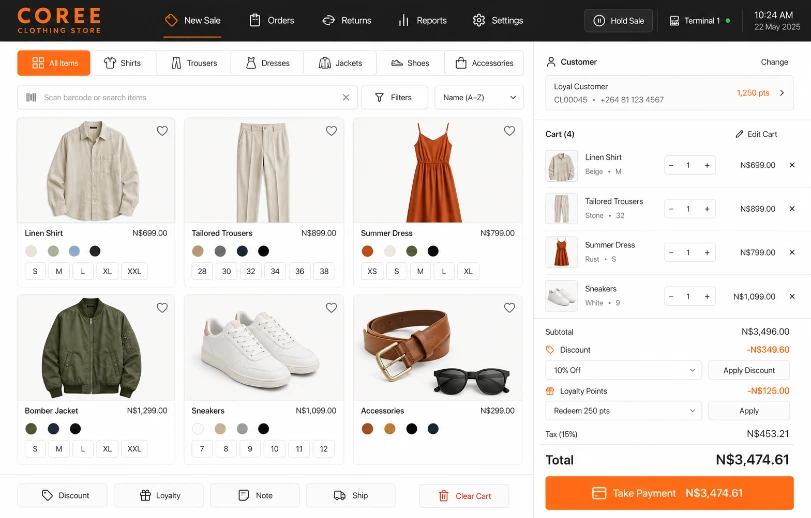Viewport: 811px width, 518px height.
Task: Choose blue color for Linen Shirt
Action: coord(74,251)
